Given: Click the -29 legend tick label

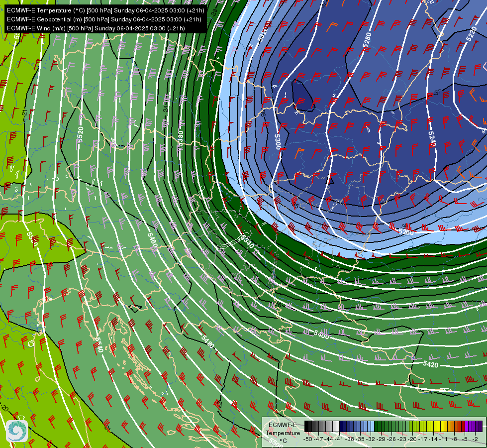Looking at the screenshot, I should tap(381, 440).
